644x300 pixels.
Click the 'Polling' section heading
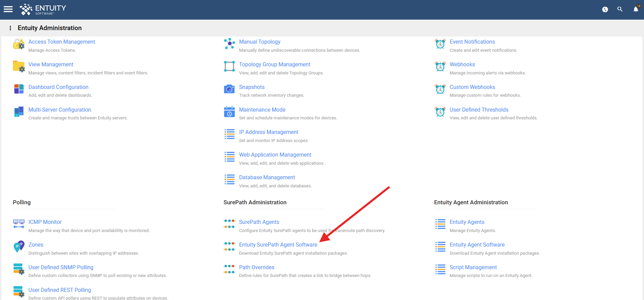point(22,202)
